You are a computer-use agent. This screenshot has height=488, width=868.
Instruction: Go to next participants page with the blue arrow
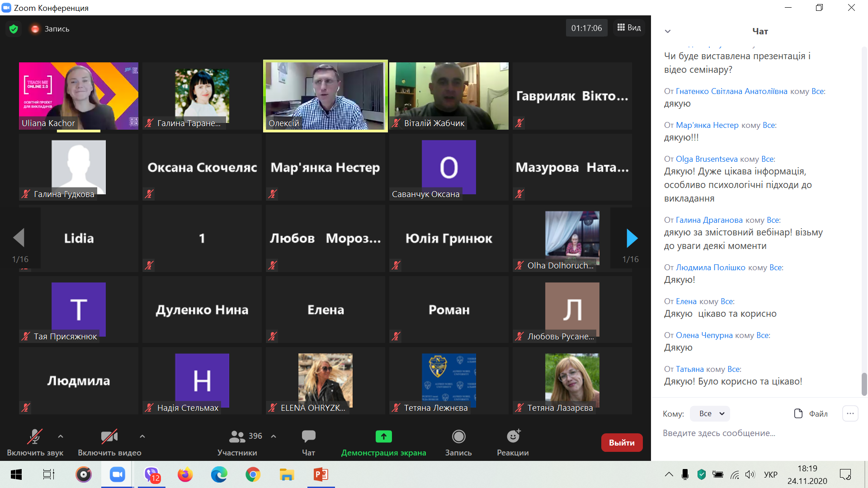(x=632, y=238)
